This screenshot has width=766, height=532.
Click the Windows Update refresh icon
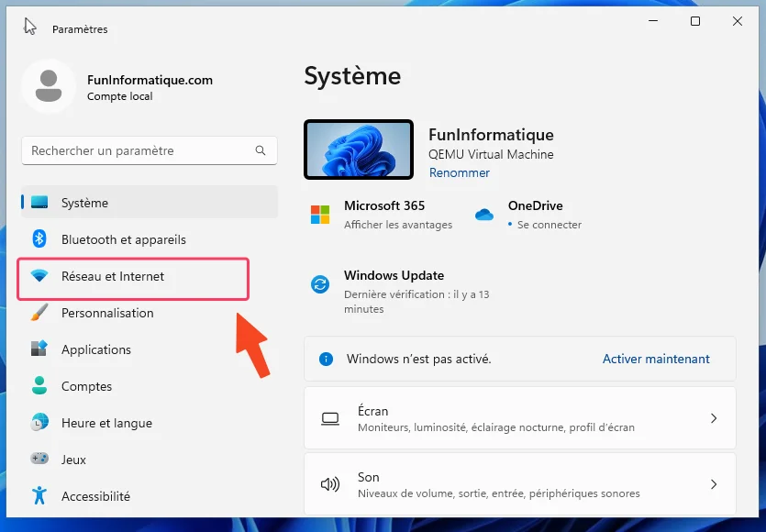[320, 284]
